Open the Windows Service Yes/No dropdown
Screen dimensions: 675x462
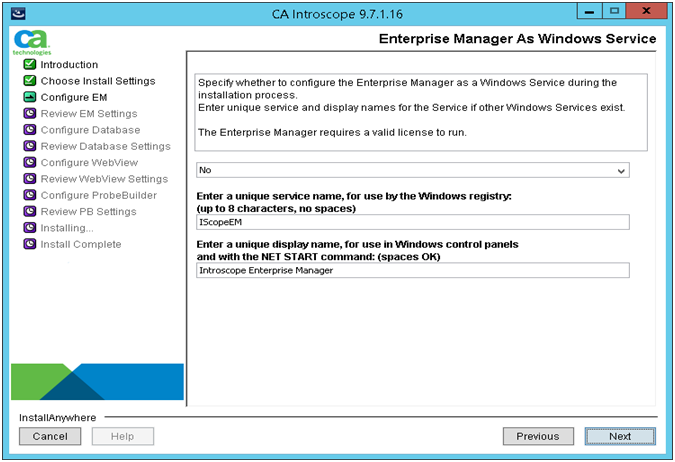coord(411,170)
